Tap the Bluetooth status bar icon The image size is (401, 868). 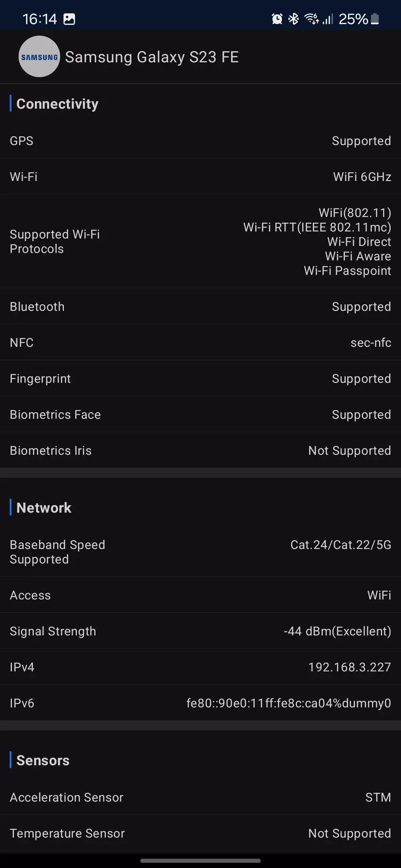pos(293,19)
